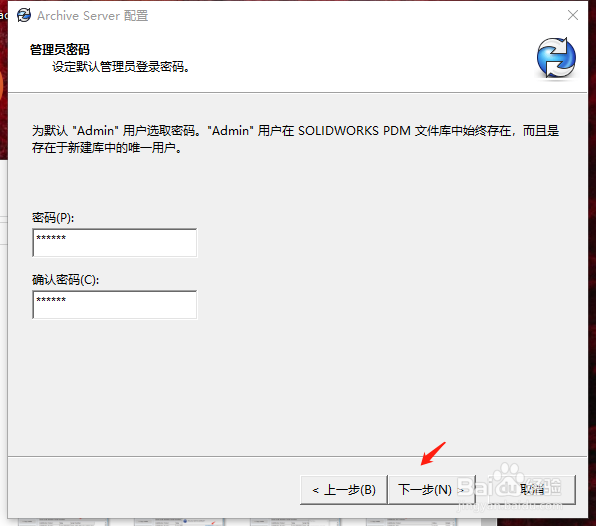Screen dimensions: 596x526
Task: Click the 确认密码(C): label
Action: click(x=65, y=280)
